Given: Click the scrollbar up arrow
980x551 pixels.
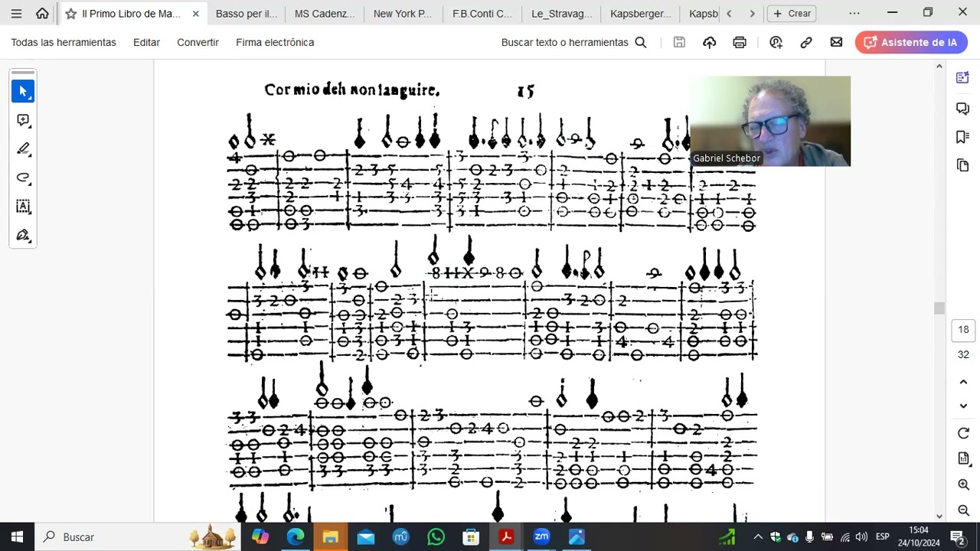Looking at the screenshot, I should tap(939, 67).
